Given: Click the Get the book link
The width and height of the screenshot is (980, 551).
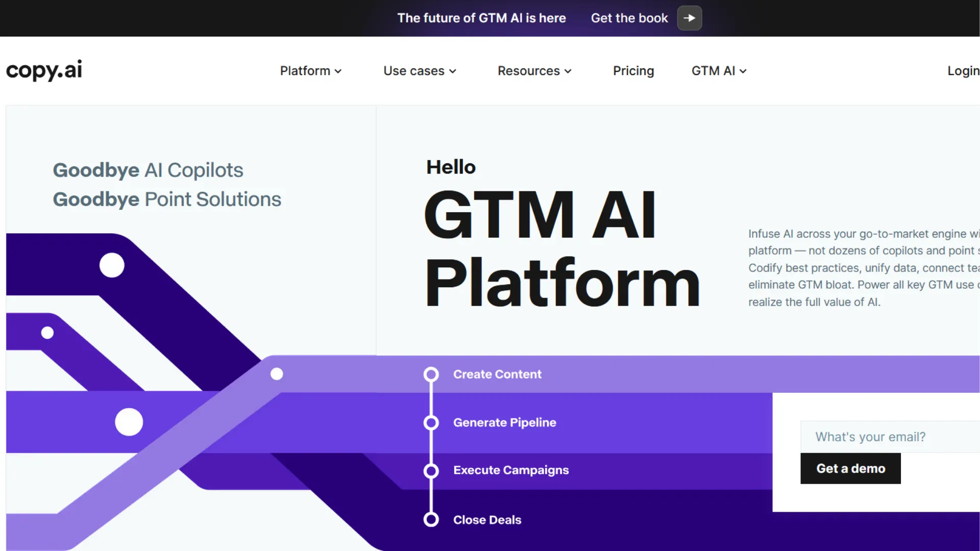Looking at the screenshot, I should (x=629, y=18).
